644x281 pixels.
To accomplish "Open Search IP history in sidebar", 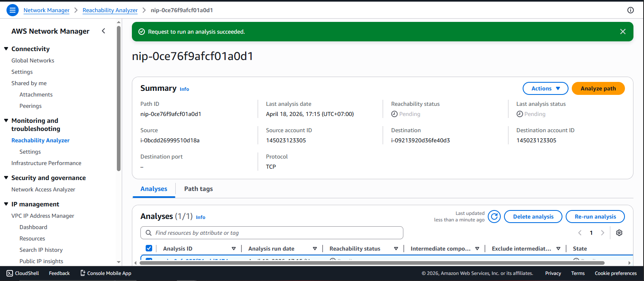I will pos(41,250).
